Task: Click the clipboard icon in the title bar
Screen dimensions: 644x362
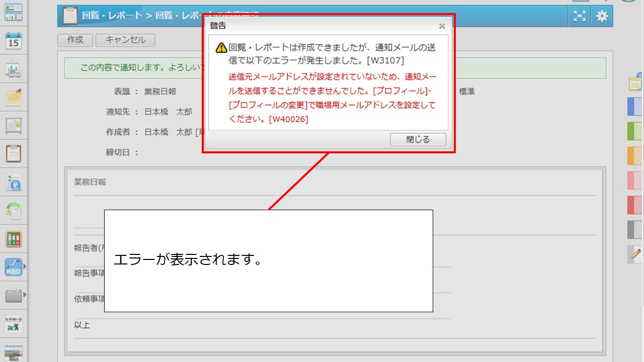Action: 70,16
